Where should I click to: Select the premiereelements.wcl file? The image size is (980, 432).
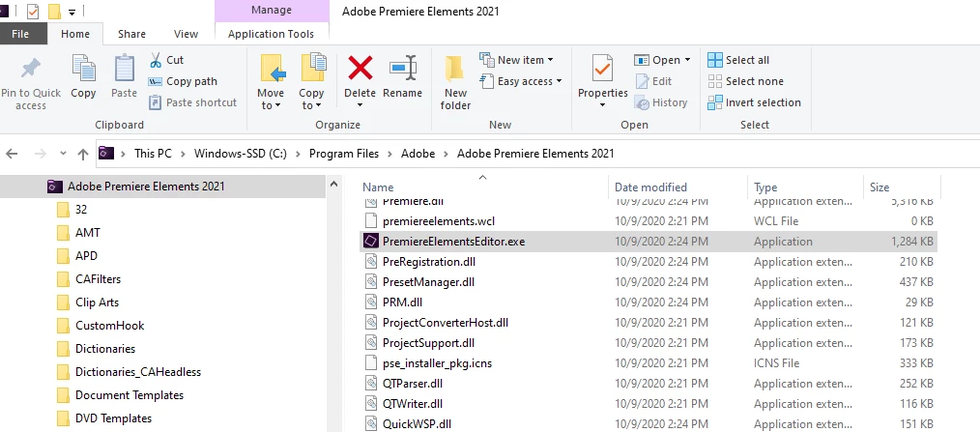coord(439,221)
